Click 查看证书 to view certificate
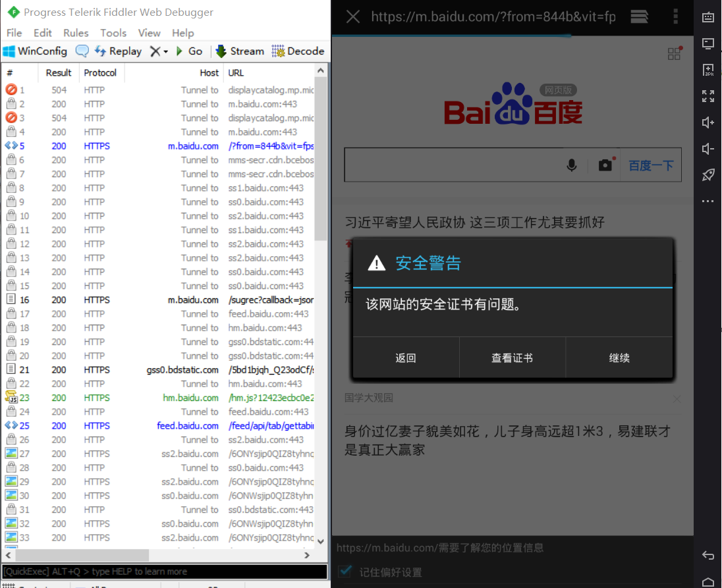Viewport: 722px width, 588px height. point(512,358)
